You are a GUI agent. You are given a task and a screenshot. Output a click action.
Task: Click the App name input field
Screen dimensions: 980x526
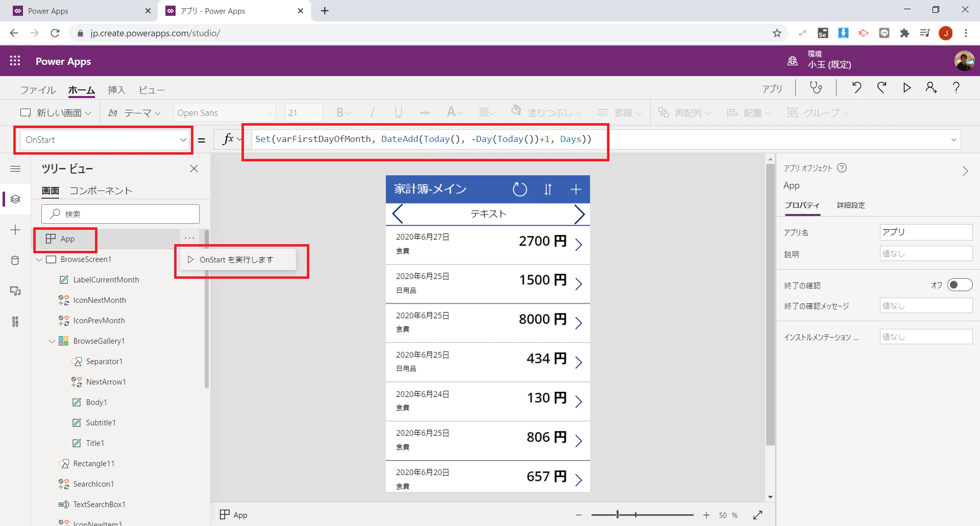click(926, 232)
